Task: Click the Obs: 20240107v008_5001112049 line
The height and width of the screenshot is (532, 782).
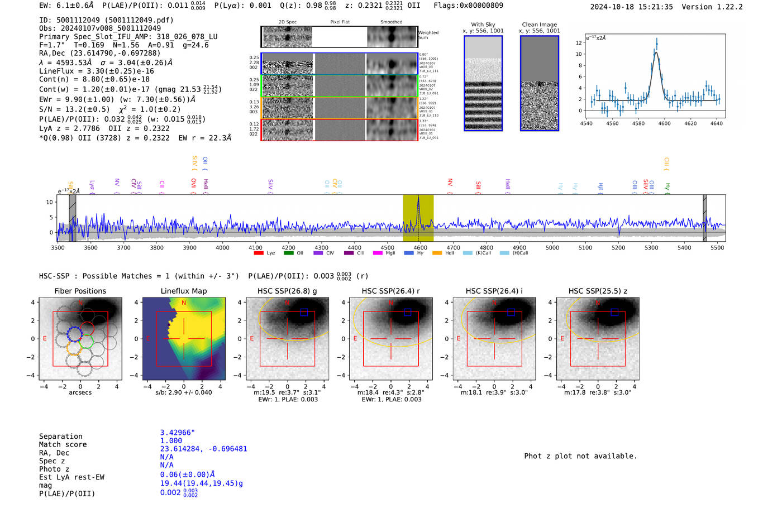Action: click(x=100, y=28)
